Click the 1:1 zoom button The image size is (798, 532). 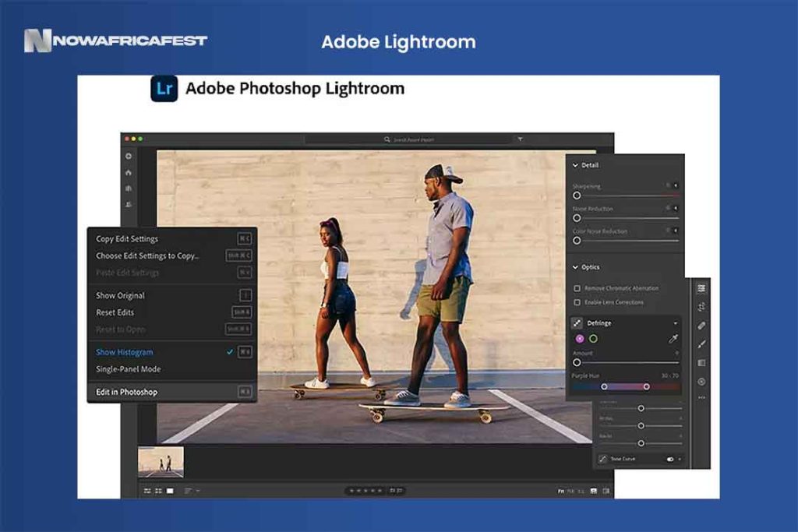click(581, 491)
